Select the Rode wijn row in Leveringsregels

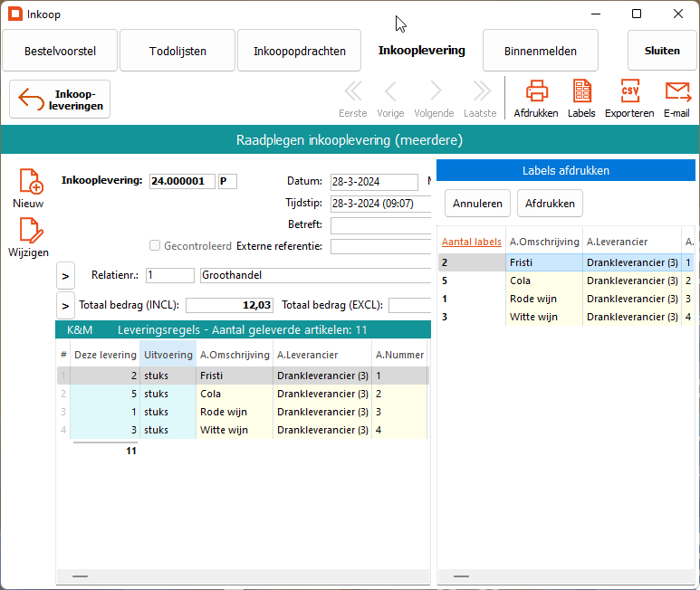coord(243,412)
